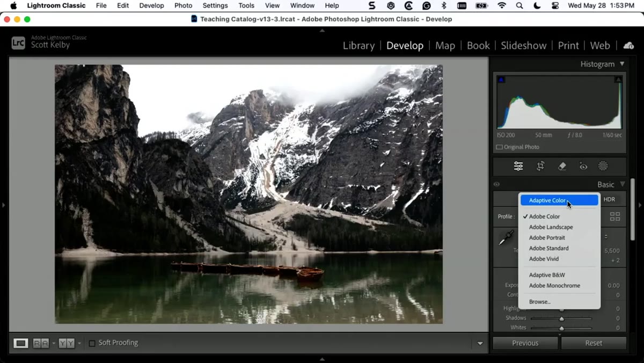Click the right panel scrollbar
644x363 pixels.
coord(633,210)
